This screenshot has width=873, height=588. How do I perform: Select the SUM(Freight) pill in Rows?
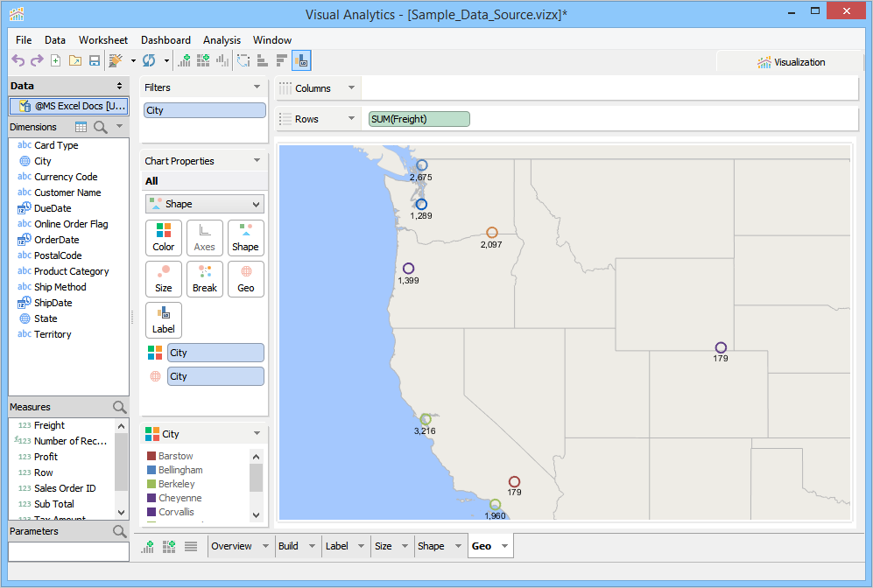point(419,119)
